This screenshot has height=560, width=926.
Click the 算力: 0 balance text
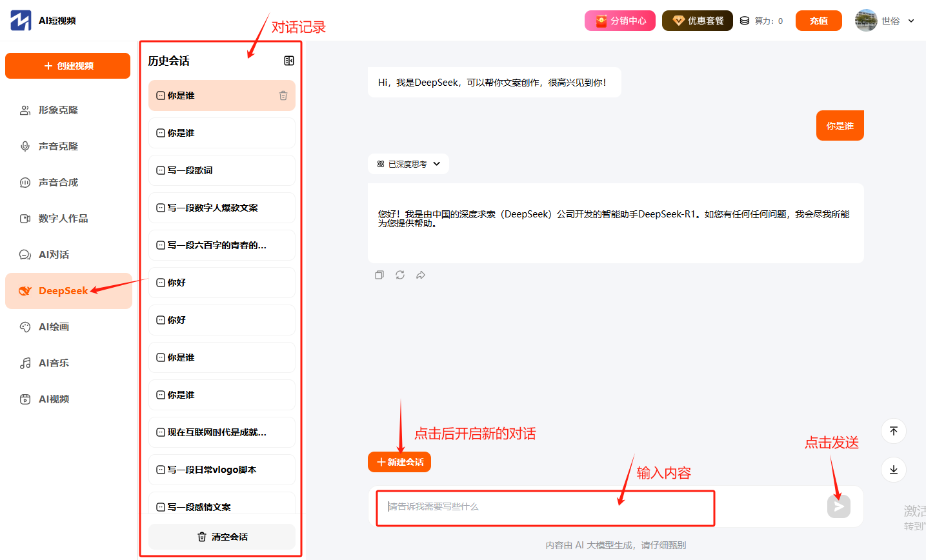click(769, 21)
